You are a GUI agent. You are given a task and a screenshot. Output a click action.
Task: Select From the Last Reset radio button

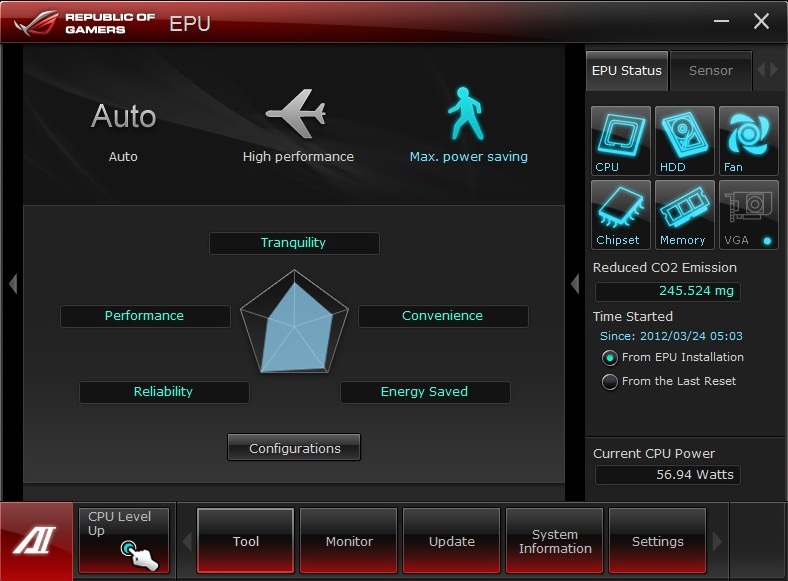[x=610, y=382]
